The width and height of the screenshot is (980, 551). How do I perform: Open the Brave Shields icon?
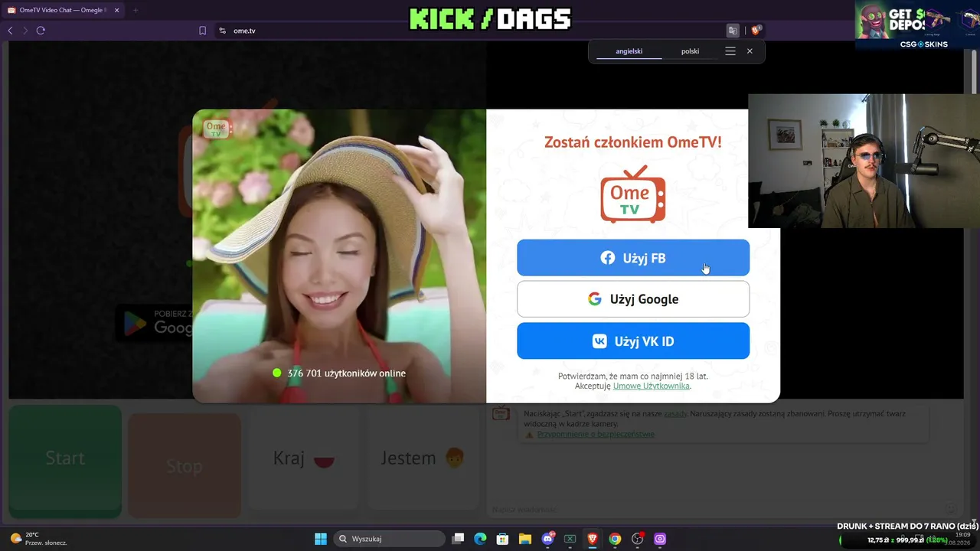(756, 31)
